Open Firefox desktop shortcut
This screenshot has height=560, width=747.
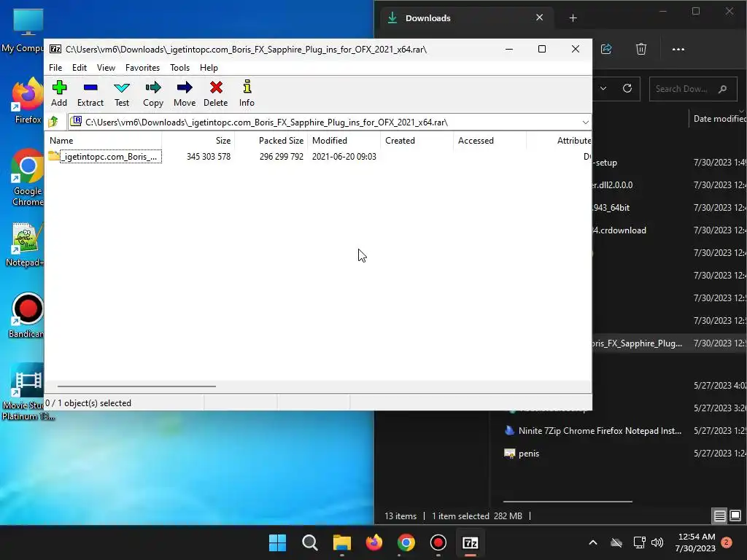[x=28, y=101]
